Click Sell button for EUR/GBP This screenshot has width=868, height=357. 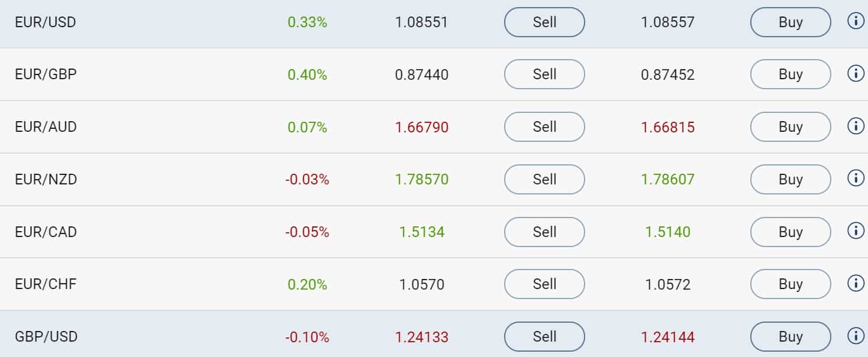(x=544, y=74)
